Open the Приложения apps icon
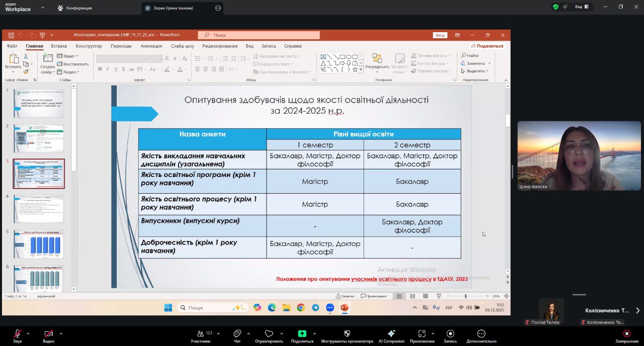644x346 pixels. pos(422,334)
